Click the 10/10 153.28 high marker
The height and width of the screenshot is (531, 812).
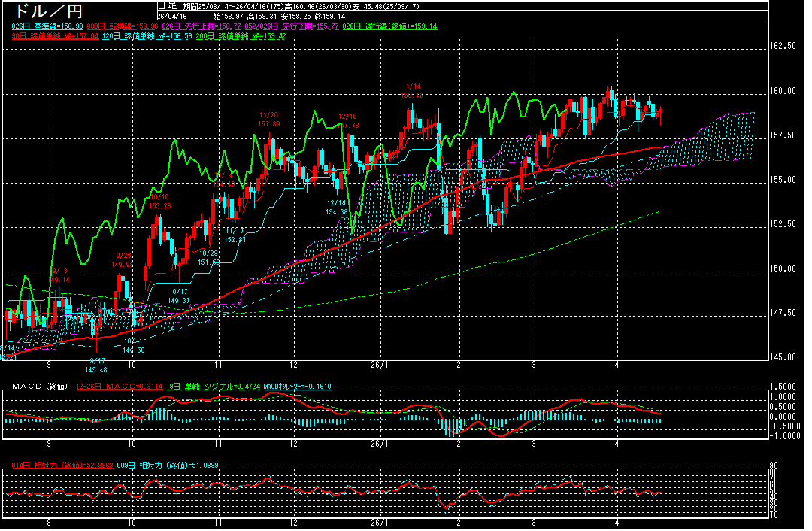(159, 201)
